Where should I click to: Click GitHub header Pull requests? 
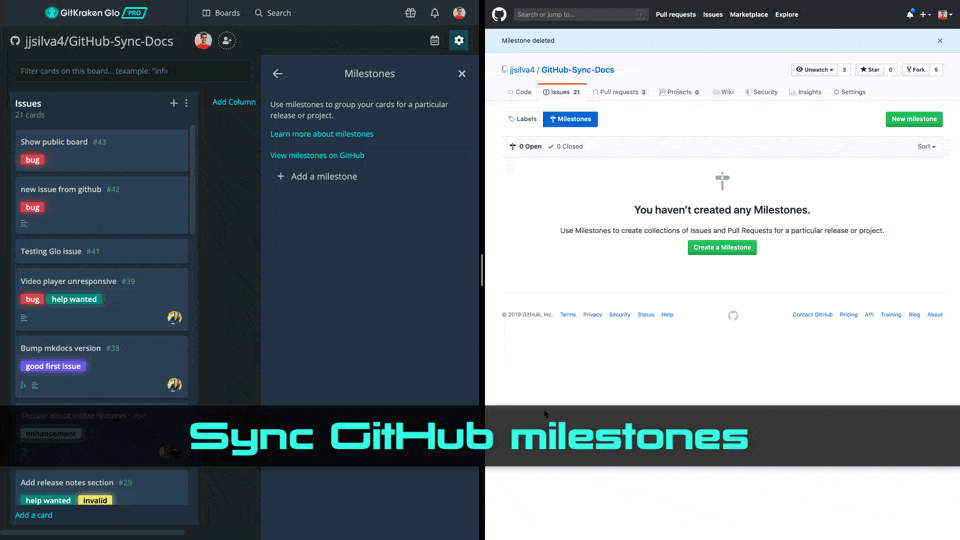click(x=675, y=14)
